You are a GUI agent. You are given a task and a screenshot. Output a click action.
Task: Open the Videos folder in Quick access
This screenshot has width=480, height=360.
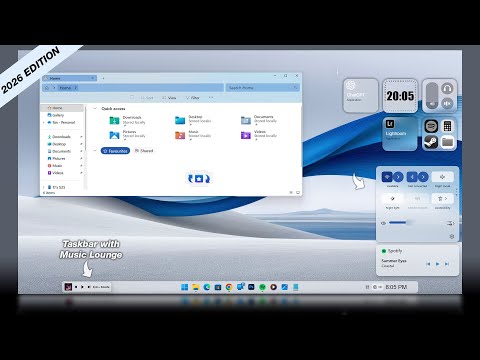tap(259, 134)
